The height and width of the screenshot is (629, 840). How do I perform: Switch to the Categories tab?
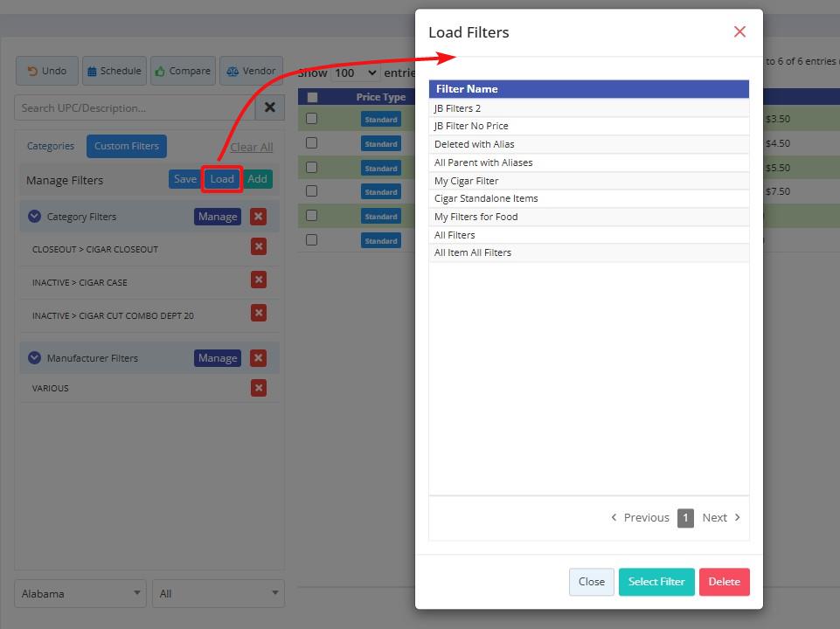tap(51, 146)
